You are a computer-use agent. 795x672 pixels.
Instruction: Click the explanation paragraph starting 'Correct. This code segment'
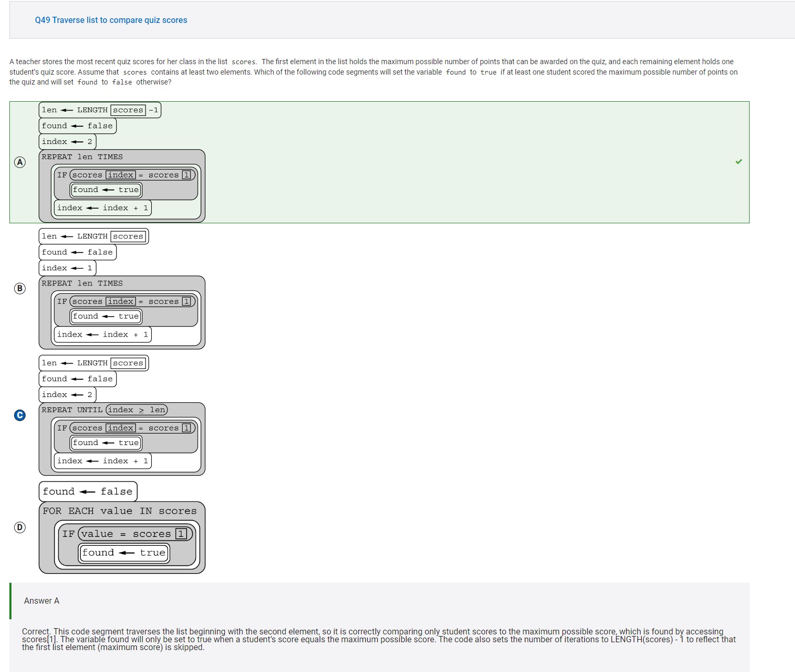point(379,639)
